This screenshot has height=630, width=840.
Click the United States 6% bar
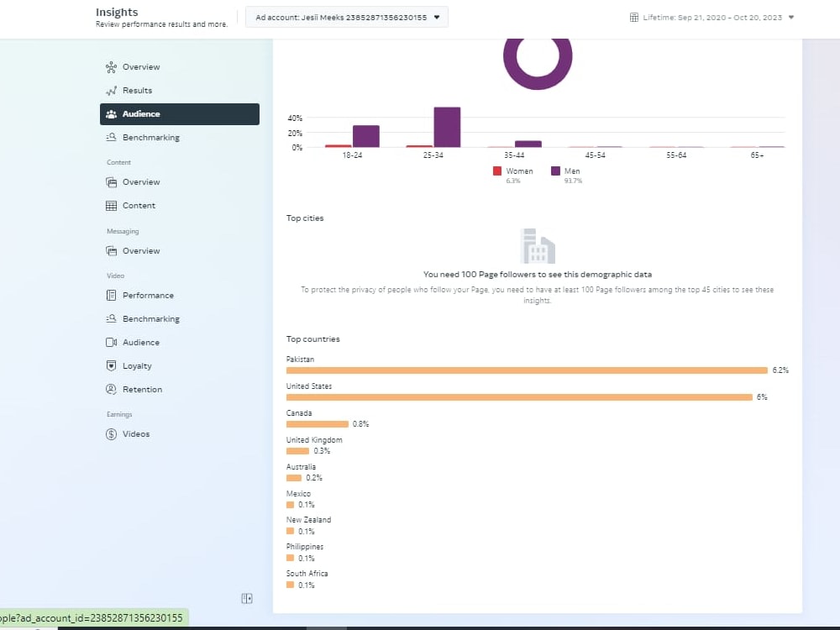pos(519,397)
